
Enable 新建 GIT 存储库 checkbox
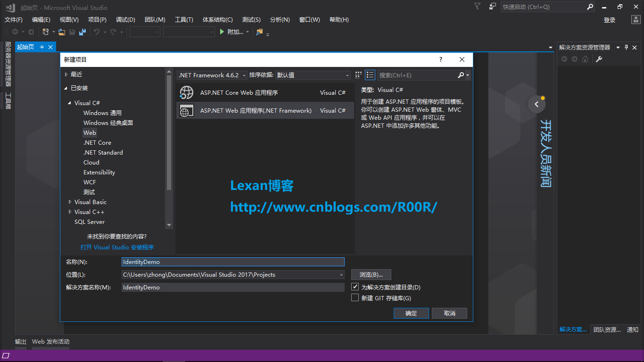pyautogui.click(x=355, y=297)
